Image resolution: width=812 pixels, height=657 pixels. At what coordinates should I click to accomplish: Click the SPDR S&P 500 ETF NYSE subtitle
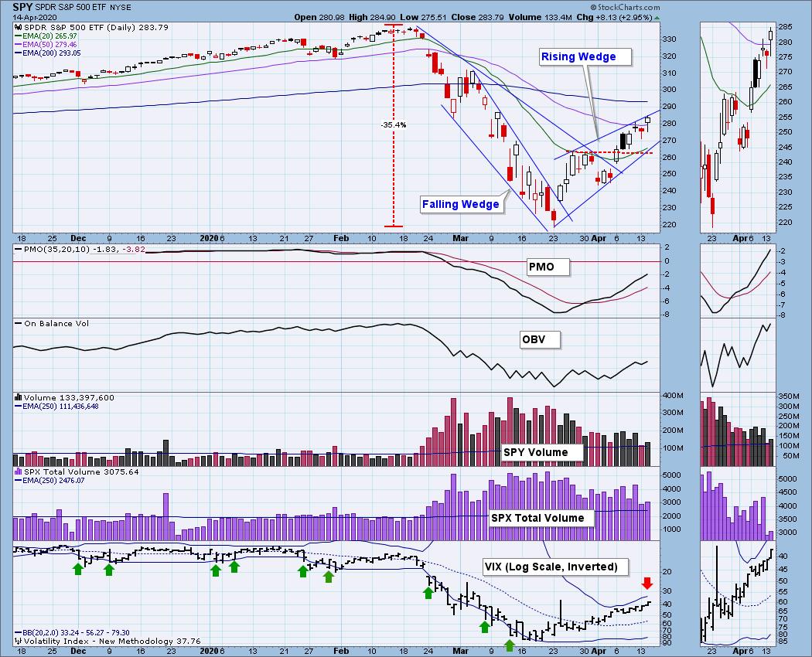(83, 7)
